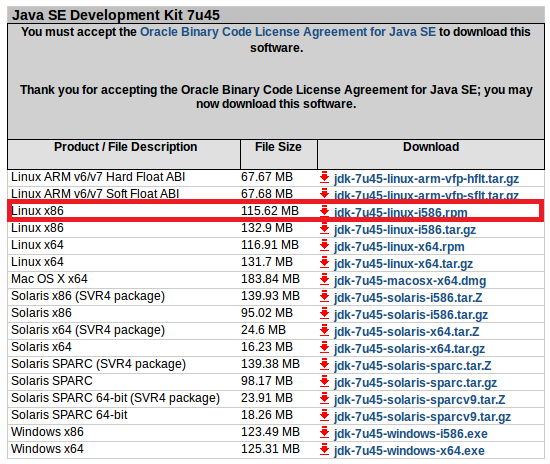Download jdk-7u45-solaris-sparc.tar.Z link
The width and height of the screenshot is (550, 464).
pos(412,366)
